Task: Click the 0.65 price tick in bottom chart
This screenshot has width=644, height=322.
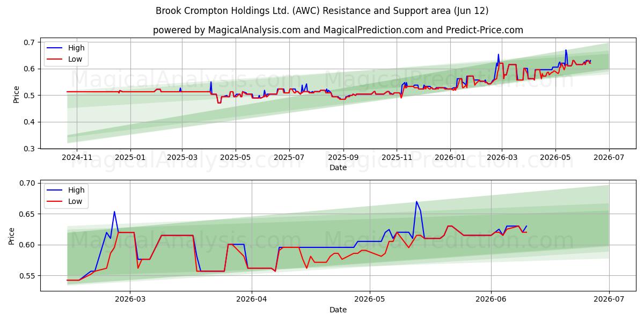Action: point(28,214)
